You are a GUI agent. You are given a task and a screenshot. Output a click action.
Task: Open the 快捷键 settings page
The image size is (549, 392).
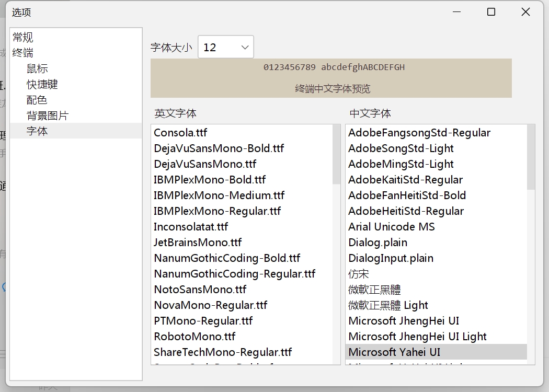point(42,84)
